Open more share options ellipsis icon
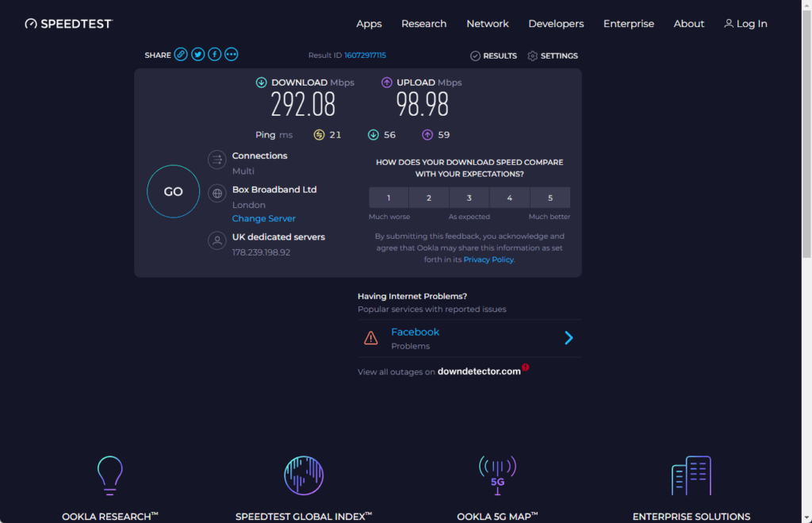 (232, 55)
